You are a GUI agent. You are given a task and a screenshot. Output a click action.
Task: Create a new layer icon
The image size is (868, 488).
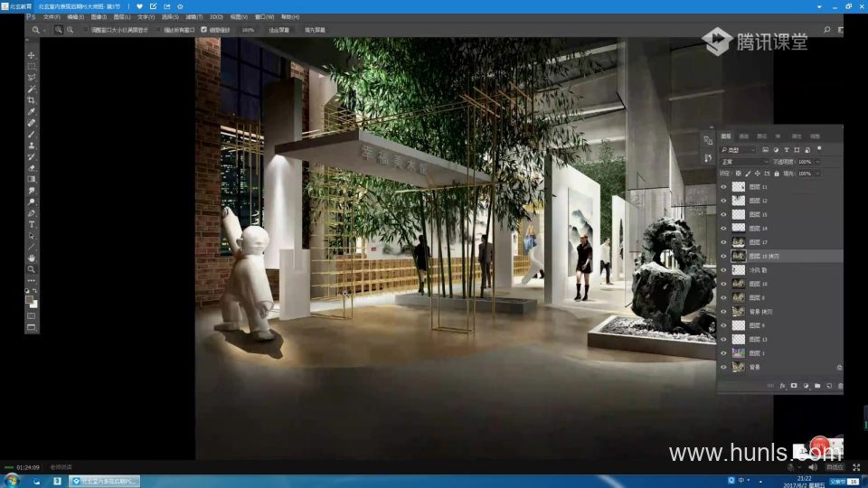pyautogui.click(x=829, y=386)
